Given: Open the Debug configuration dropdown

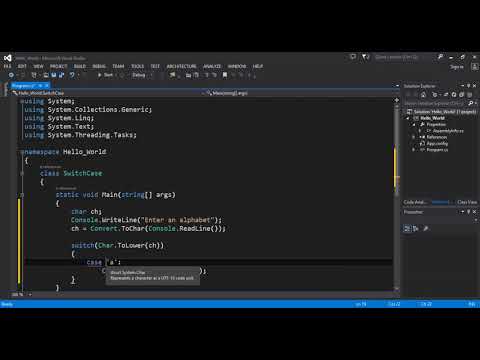Looking at the screenshot, I should coord(142,75).
